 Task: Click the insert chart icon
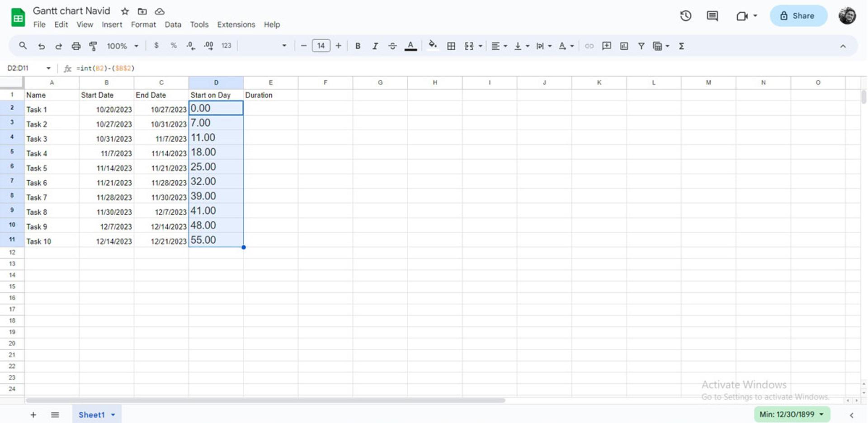pos(624,46)
